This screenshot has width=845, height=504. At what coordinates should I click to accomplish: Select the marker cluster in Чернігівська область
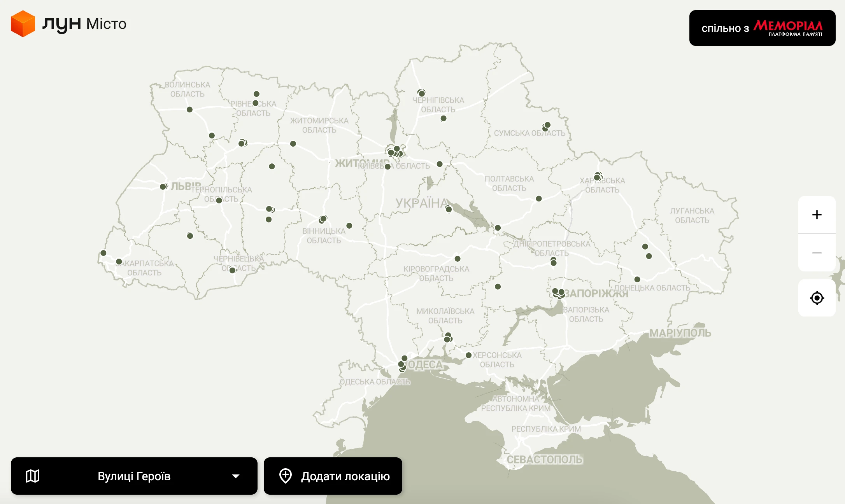(421, 93)
